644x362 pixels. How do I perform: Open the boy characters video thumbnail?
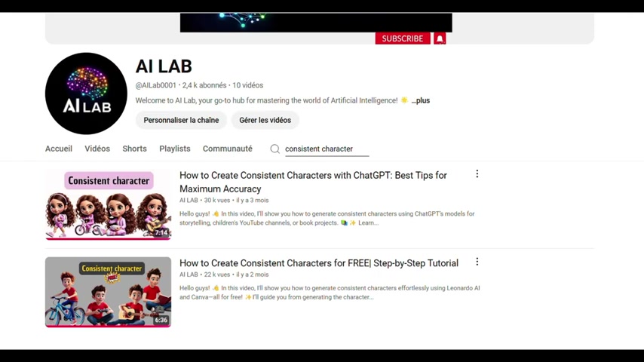108,292
